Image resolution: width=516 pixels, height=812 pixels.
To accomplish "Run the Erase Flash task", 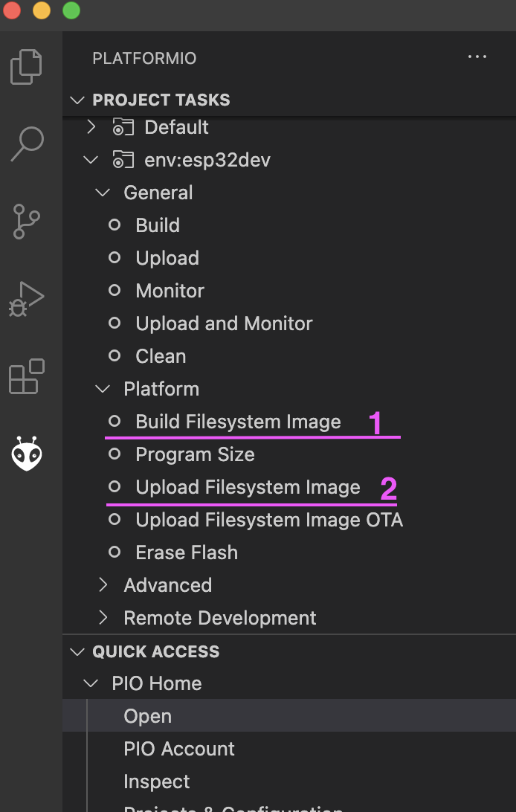I will coord(187,552).
